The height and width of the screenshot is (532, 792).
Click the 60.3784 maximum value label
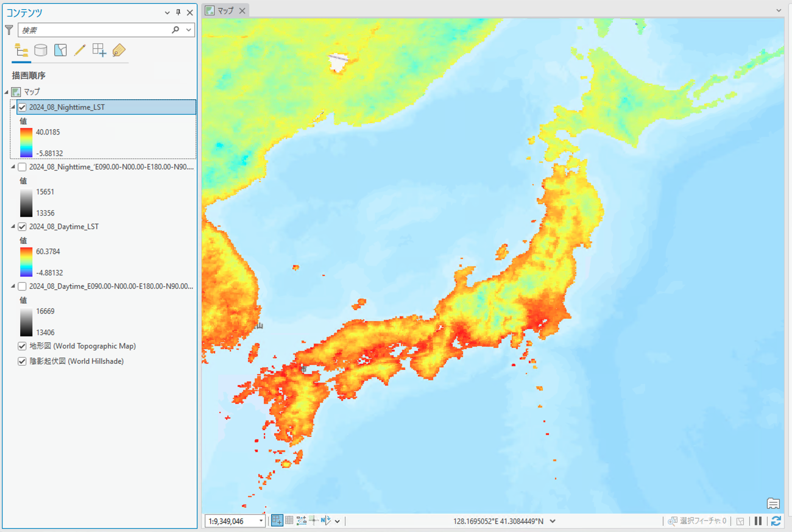pos(48,251)
